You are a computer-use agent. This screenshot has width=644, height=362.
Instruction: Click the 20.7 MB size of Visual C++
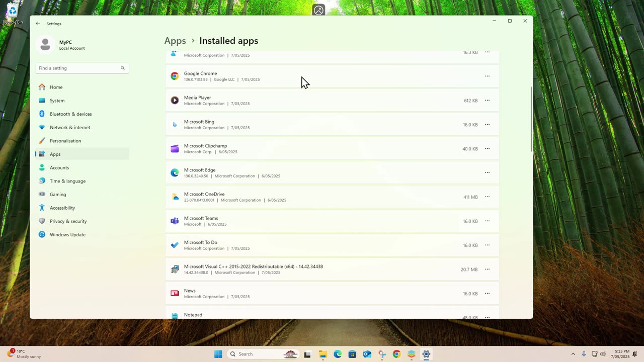point(469,269)
